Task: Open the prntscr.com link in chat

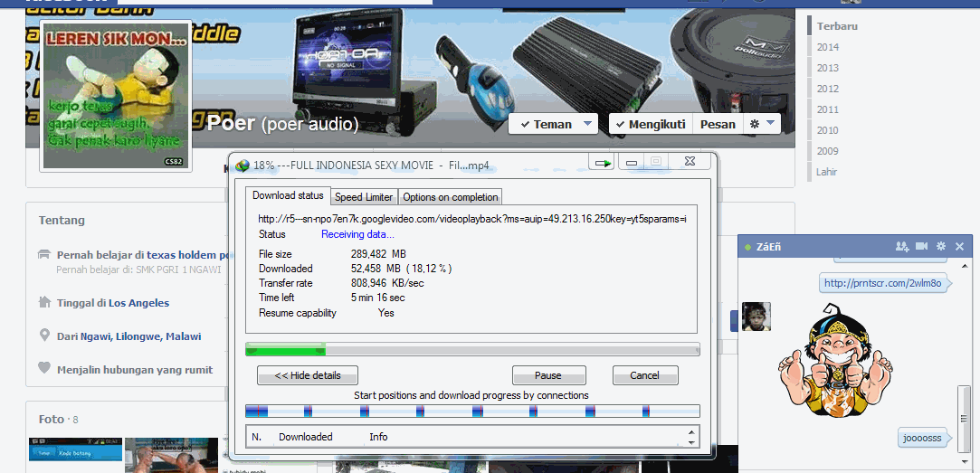Action: (x=882, y=283)
